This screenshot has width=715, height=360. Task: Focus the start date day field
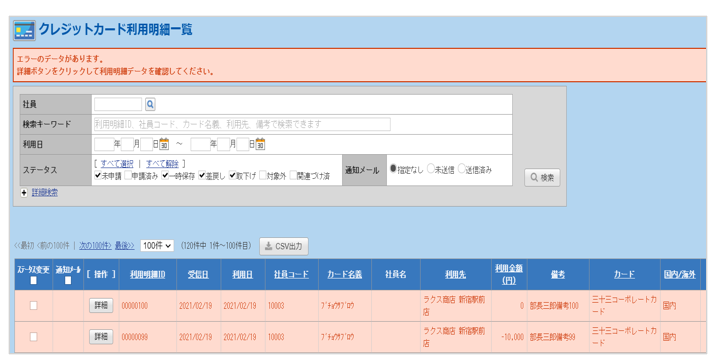[x=146, y=144]
